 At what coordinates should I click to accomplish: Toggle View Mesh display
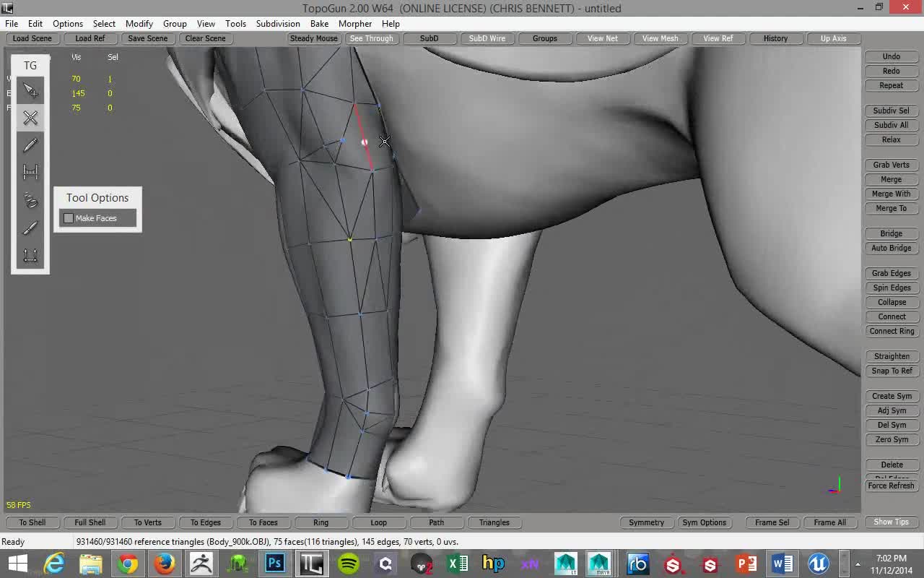coord(661,38)
